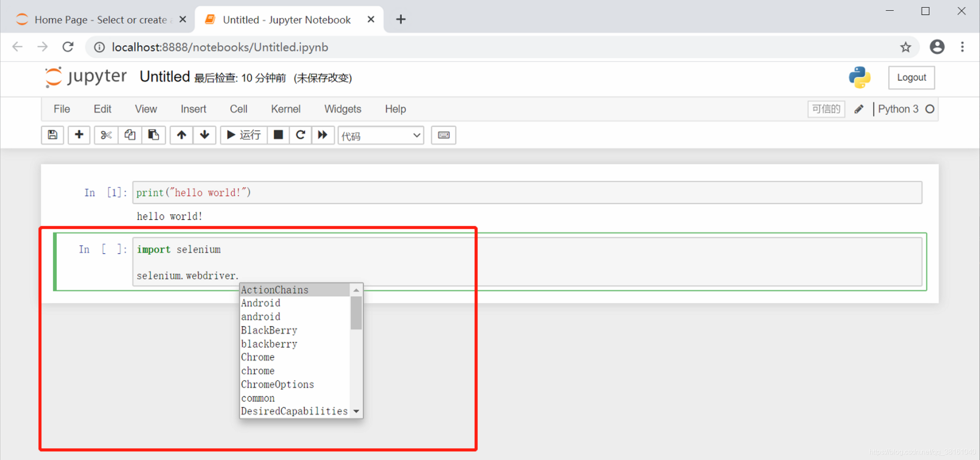Cut the selected cell with the scissors icon
Viewport: 980px width, 460px height.
click(x=106, y=135)
